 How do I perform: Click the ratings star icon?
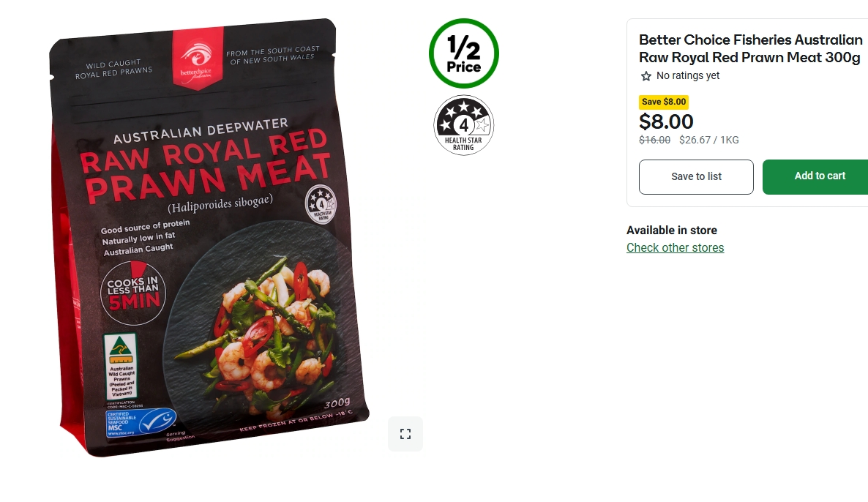click(646, 76)
